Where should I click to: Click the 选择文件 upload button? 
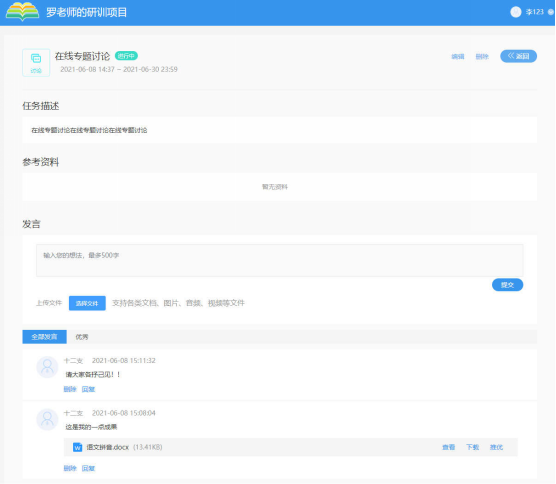tap(87, 303)
